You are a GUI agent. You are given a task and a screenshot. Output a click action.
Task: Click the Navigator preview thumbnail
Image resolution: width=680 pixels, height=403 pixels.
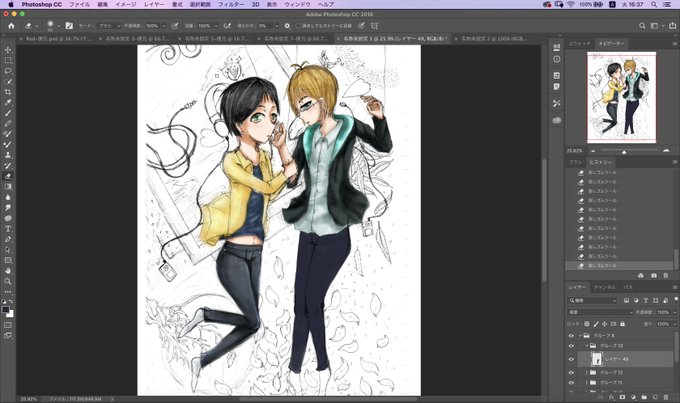[621, 98]
